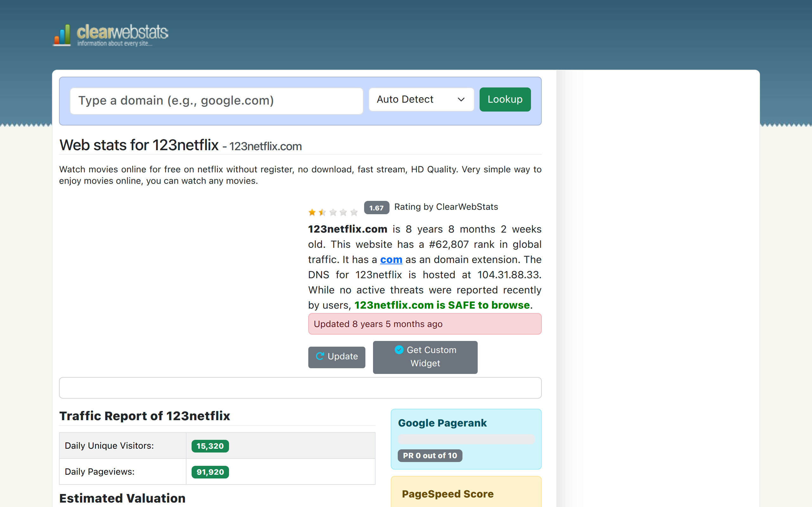This screenshot has height=507, width=812.
Task: Click the clearwebstats logo text
Action: (x=122, y=33)
